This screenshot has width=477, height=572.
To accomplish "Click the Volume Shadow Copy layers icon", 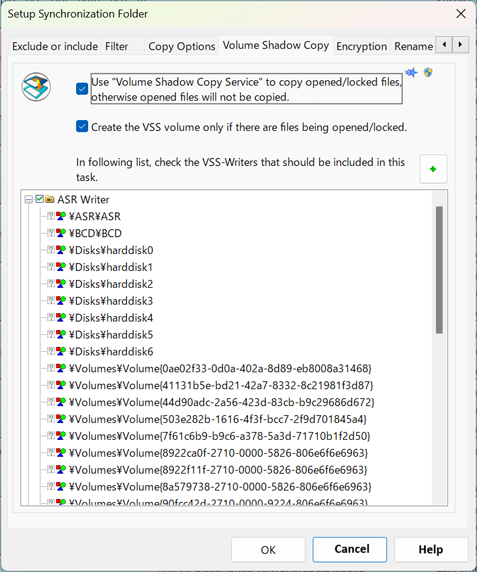I will pos(36,87).
